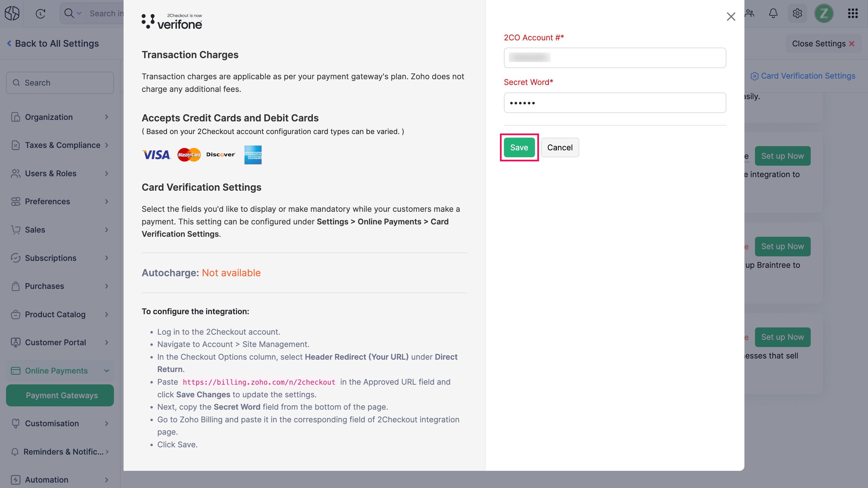Open the search scope dropdown arrow
The image size is (868, 488).
[x=79, y=14]
